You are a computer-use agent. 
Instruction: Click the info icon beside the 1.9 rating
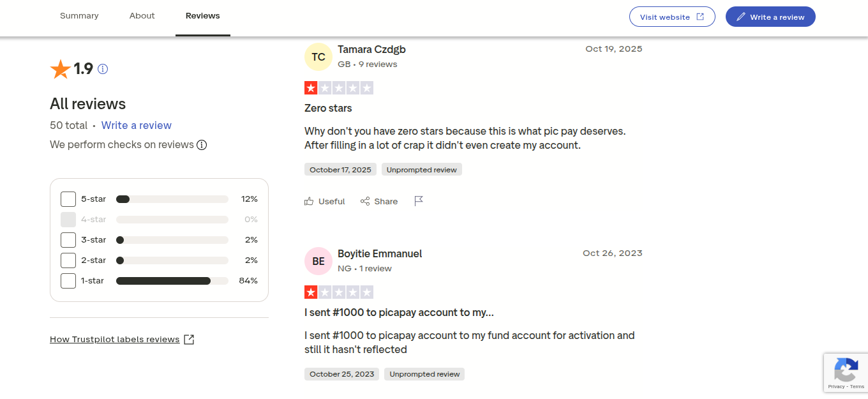(x=103, y=69)
